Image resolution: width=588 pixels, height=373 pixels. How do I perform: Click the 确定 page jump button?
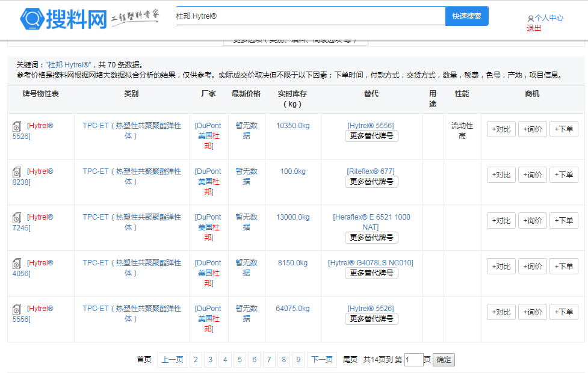click(443, 359)
